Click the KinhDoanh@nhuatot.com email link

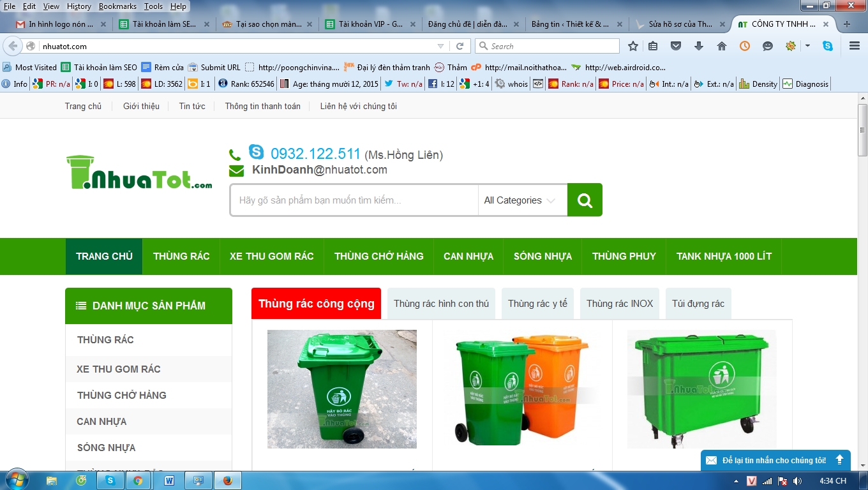coord(320,170)
